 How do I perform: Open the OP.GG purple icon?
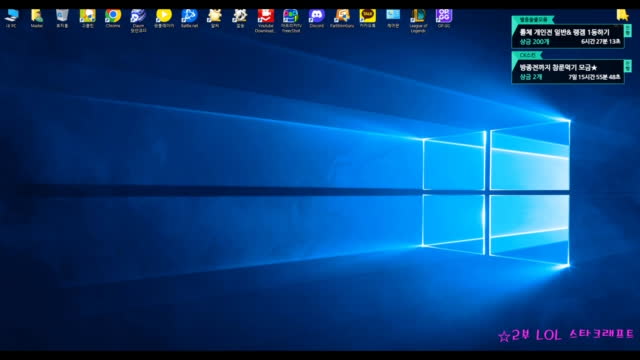pyautogui.click(x=444, y=18)
